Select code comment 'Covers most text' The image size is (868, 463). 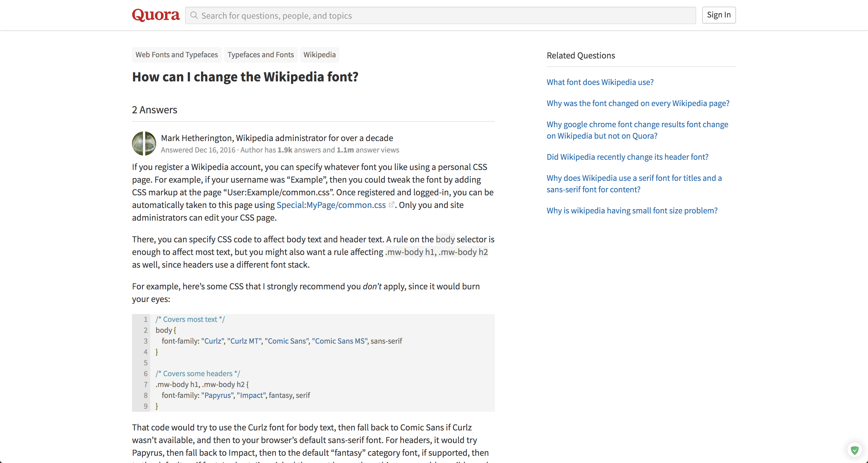[190, 319]
